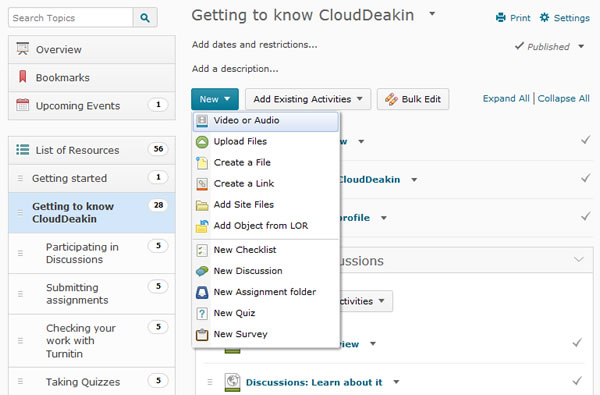Click into the Search Topics field

coord(71,18)
